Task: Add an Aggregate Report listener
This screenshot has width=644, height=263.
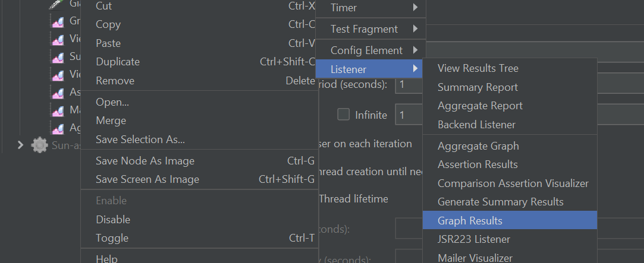Action: pyautogui.click(x=480, y=106)
